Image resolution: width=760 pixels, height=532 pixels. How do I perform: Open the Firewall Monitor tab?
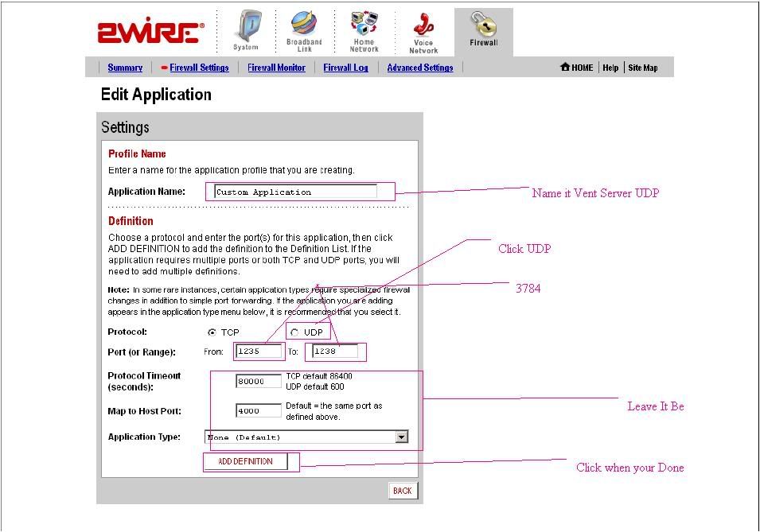(276, 68)
